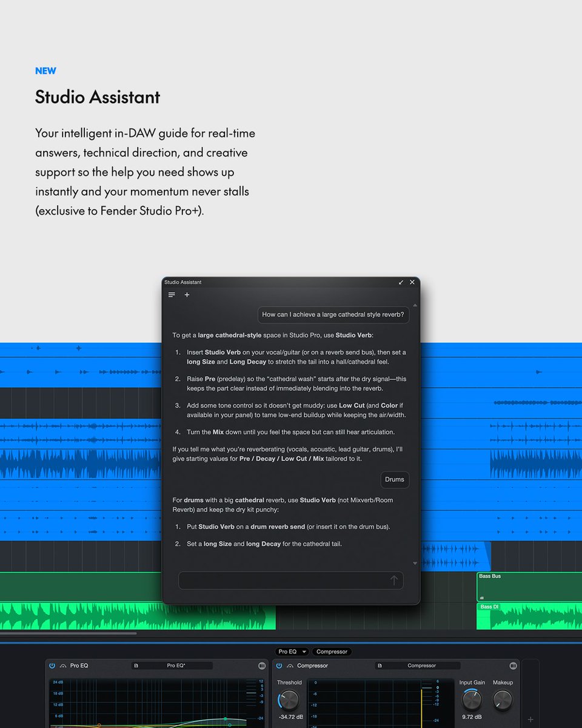Start a new Studio Assistant chat
The image size is (582, 728).
click(187, 295)
